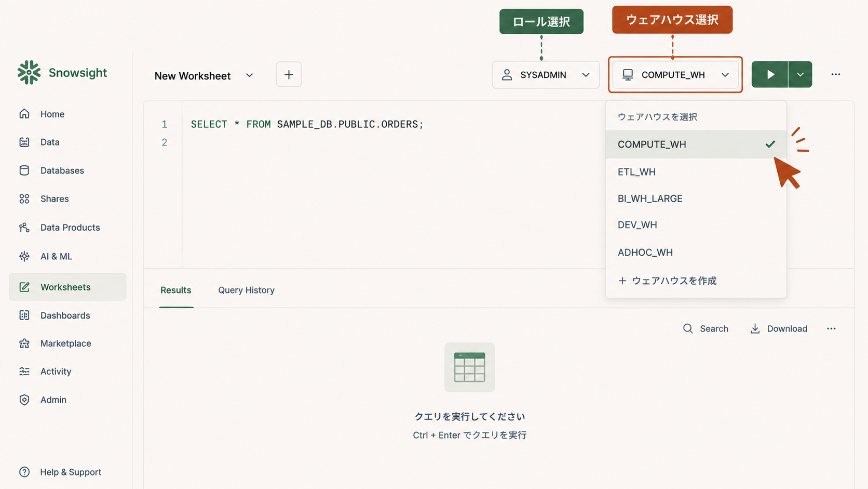Pick the DEV_WH warehouse
Screen dimensions: 868x489
pos(696,225)
